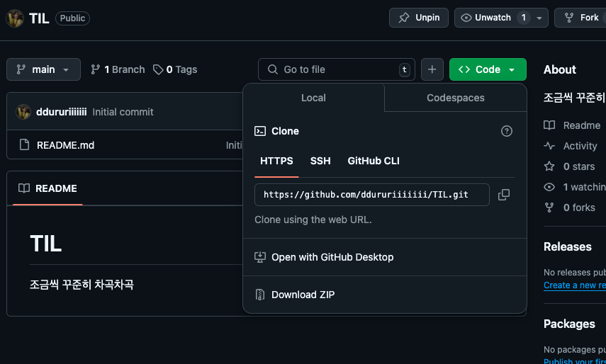Open the TIL repository title
Image resolution: width=606 pixels, height=364 pixels.
(x=39, y=18)
